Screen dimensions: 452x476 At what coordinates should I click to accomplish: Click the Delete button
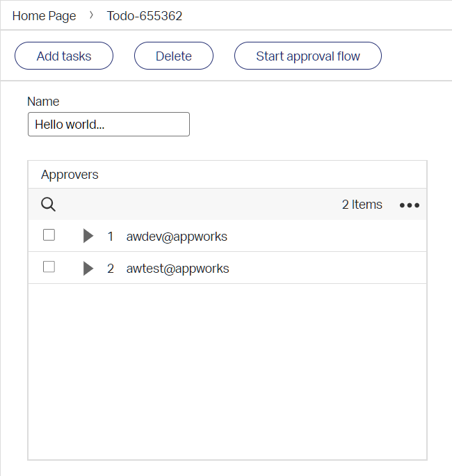173,56
